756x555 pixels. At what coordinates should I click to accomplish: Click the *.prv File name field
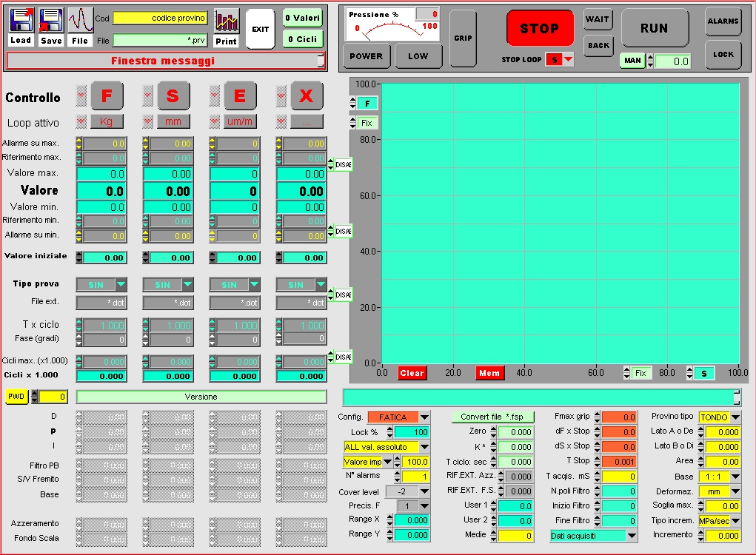(160, 40)
